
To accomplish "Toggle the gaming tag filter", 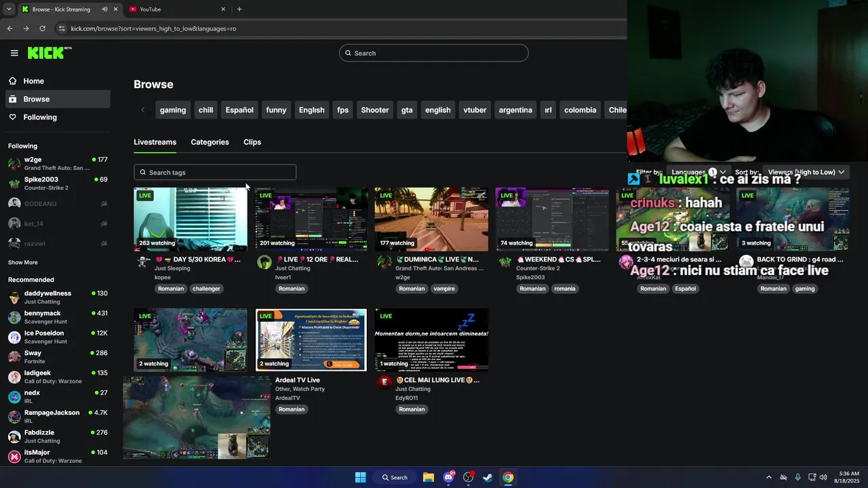I will (x=173, y=110).
